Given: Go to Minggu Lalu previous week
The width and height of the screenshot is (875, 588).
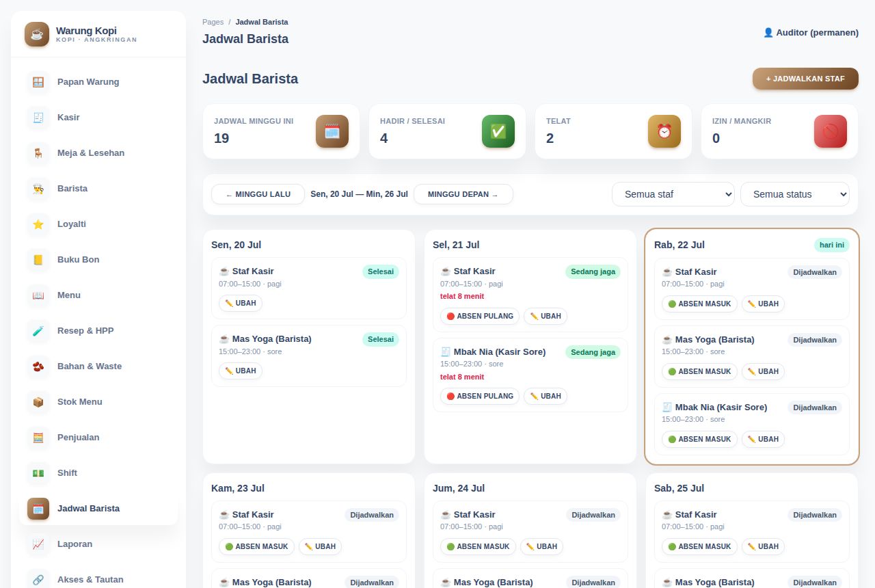Looking at the screenshot, I should click(258, 194).
